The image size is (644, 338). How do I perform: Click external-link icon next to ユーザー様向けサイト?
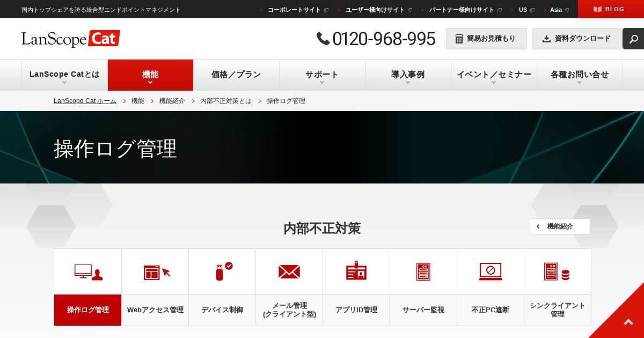click(410, 10)
